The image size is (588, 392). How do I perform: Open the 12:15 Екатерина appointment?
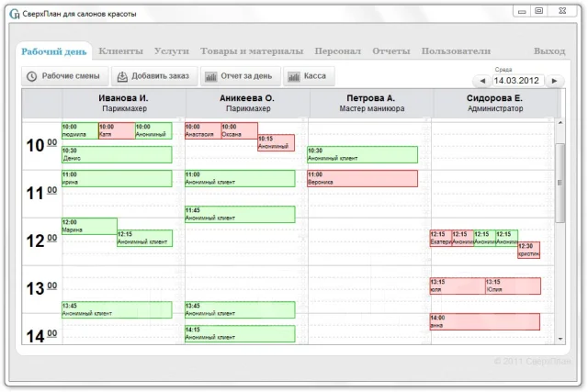(441, 239)
